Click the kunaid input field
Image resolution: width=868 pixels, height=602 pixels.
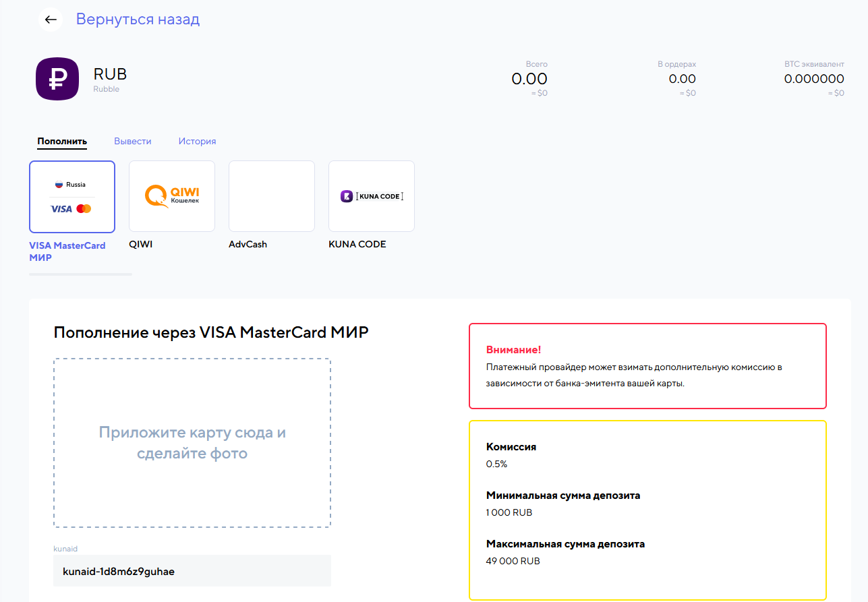192,571
